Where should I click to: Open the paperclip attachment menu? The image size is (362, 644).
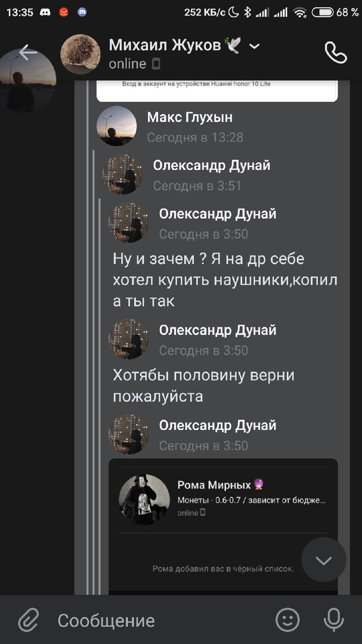point(28,620)
